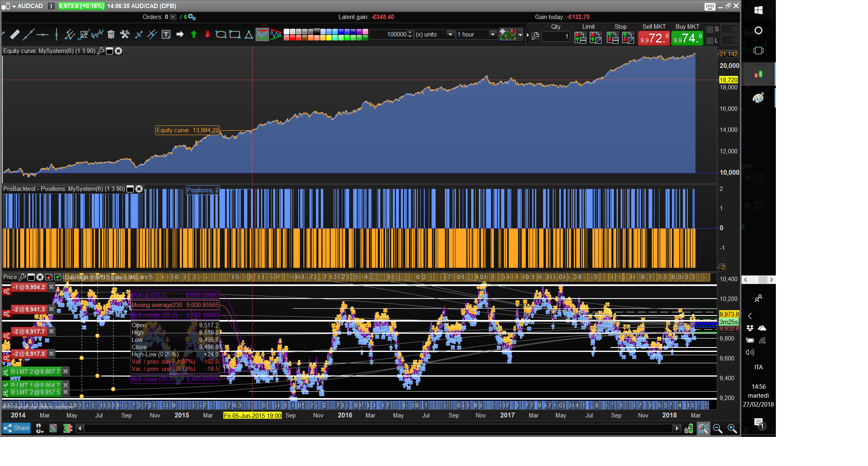Select the ellipse drawing tool

pos(221,35)
